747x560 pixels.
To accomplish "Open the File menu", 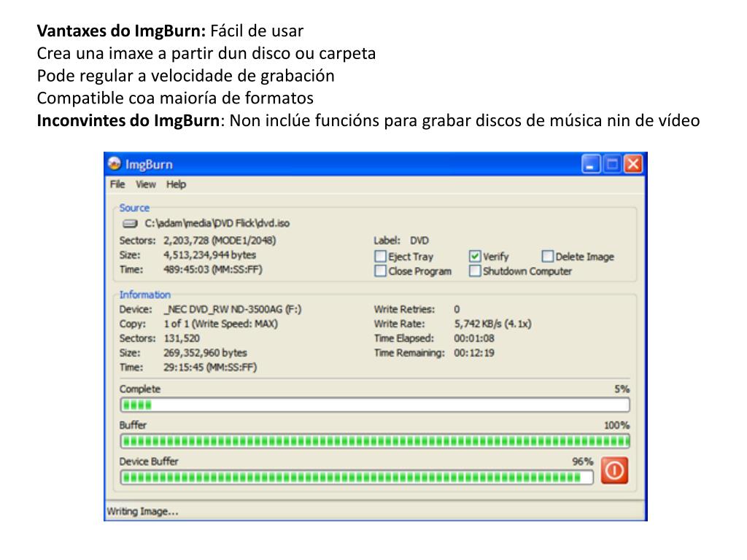I will [117, 184].
